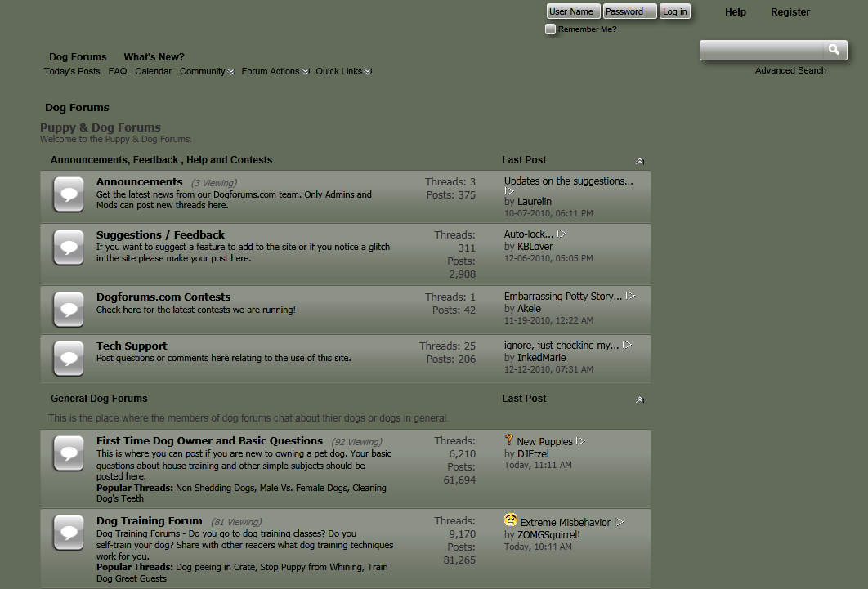Go to last post arrow beside Extreme Misbehavior
Image resolution: width=868 pixels, height=589 pixels.
pyautogui.click(x=619, y=522)
